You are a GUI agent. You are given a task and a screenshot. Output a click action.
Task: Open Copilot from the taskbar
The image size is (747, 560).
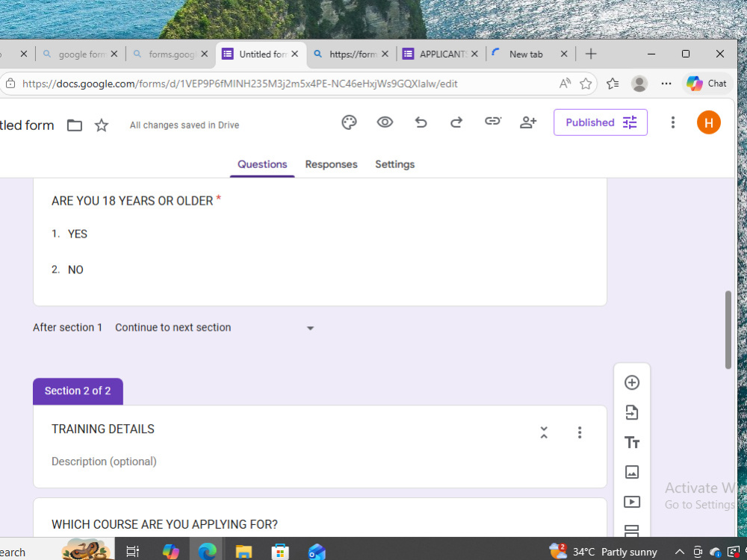click(170, 552)
